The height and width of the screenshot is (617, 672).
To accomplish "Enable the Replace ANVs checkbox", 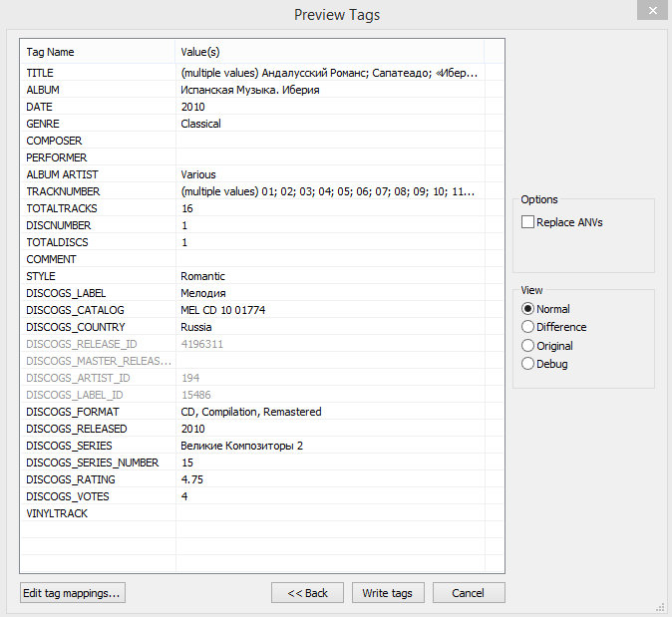I will (527, 222).
